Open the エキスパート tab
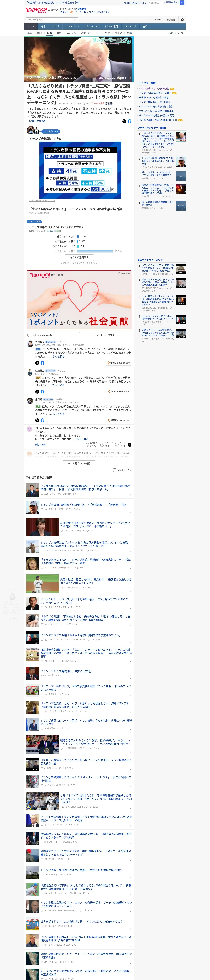 [x=72, y=27]
